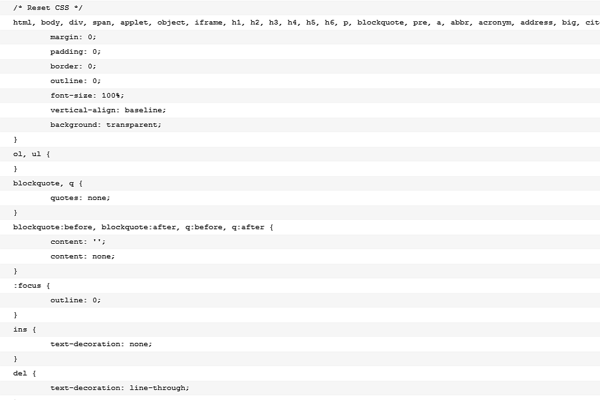Click "outline: 0;" below the border line
This screenshot has height=400, width=600.
(x=75, y=80)
